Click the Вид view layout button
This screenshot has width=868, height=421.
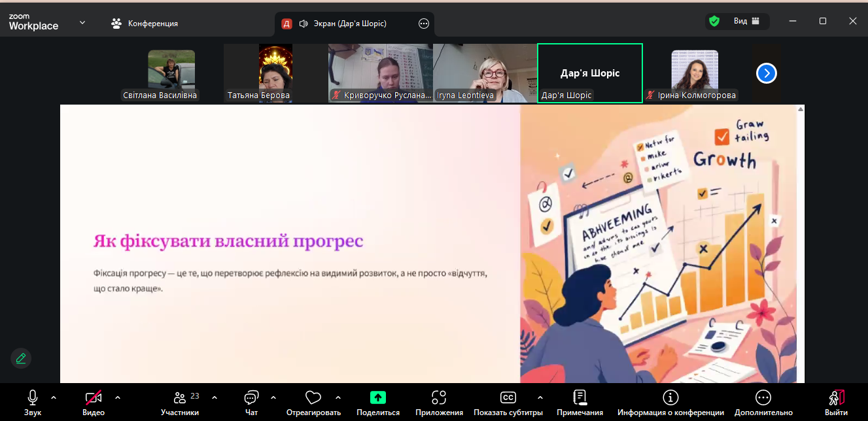[x=746, y=22]
